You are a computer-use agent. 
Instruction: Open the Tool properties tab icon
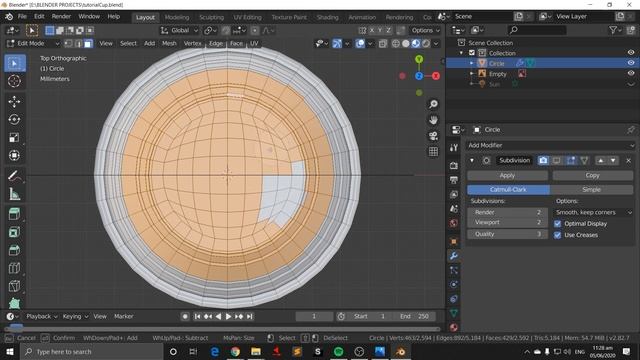coord(453,148)
